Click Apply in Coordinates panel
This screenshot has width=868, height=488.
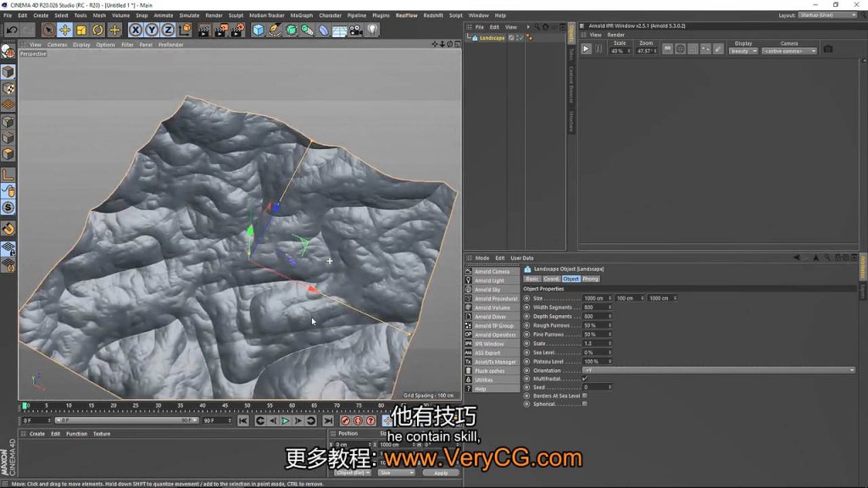coord(441,473)
